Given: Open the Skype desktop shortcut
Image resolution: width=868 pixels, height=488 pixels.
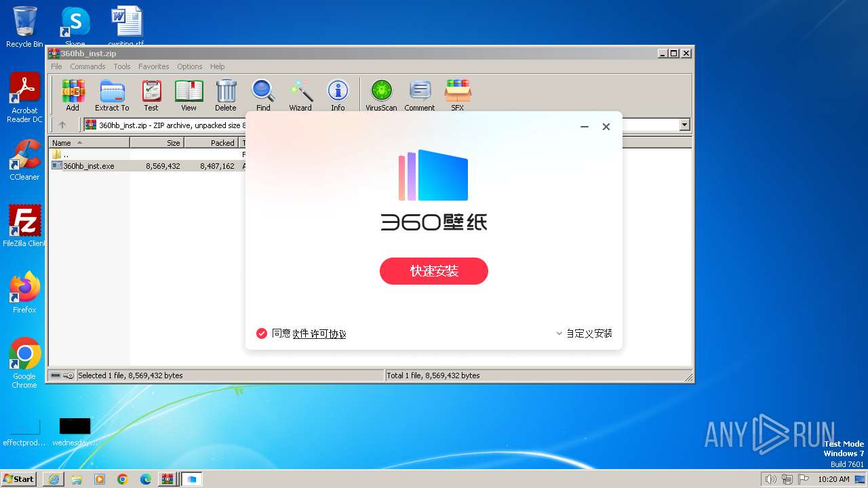Looking at the screenshot, I should click(75, 27).
